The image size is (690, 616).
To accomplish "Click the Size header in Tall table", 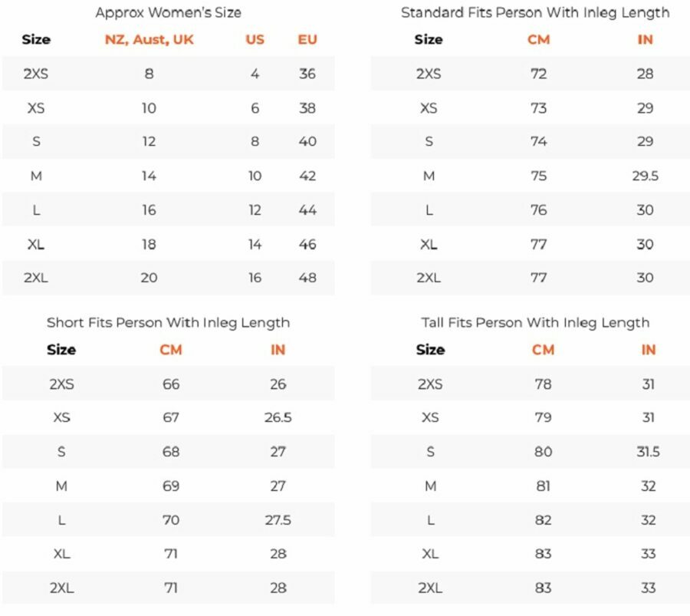I will coord(430,350).
